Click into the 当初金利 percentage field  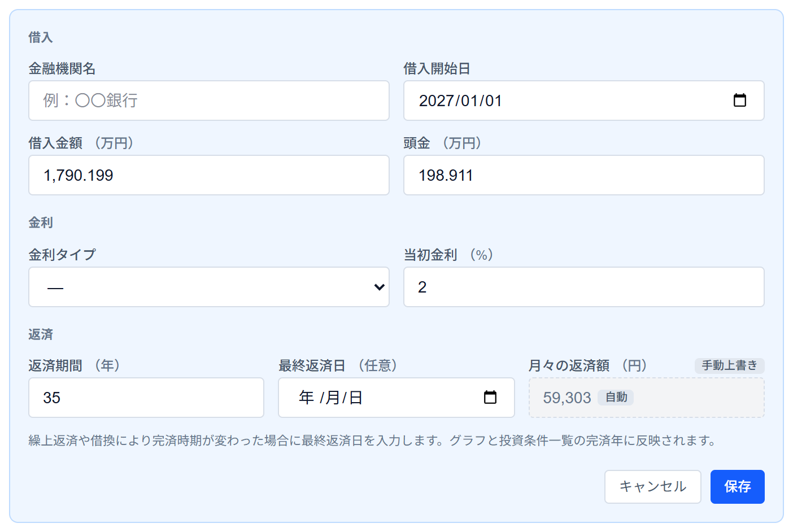click(584, 287)
